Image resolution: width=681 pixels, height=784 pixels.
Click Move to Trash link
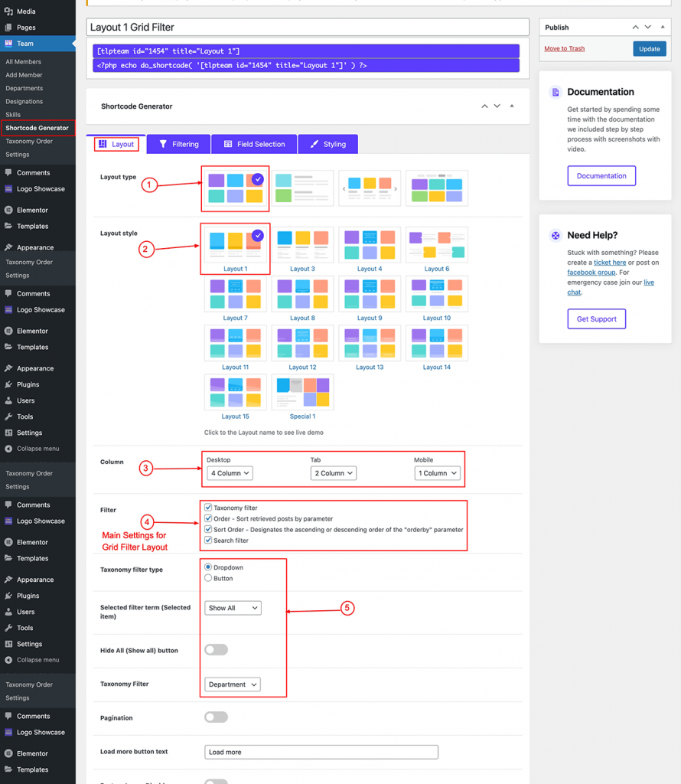click(564, 48)
